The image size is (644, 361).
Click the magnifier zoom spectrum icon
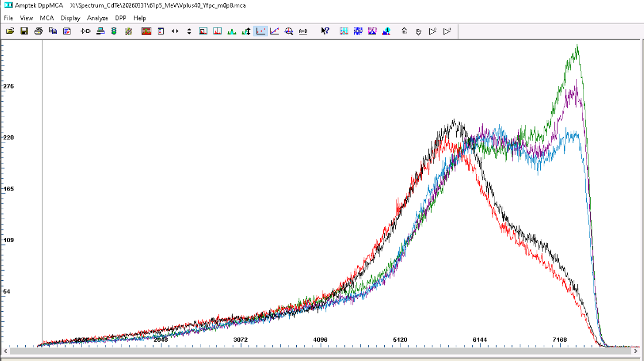pos(289,31)
